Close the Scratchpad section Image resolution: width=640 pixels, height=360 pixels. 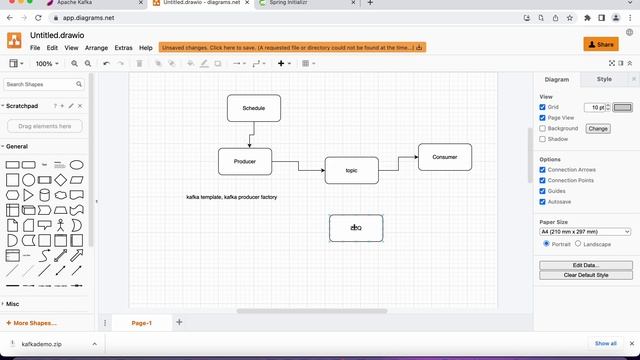pos(80,106)
